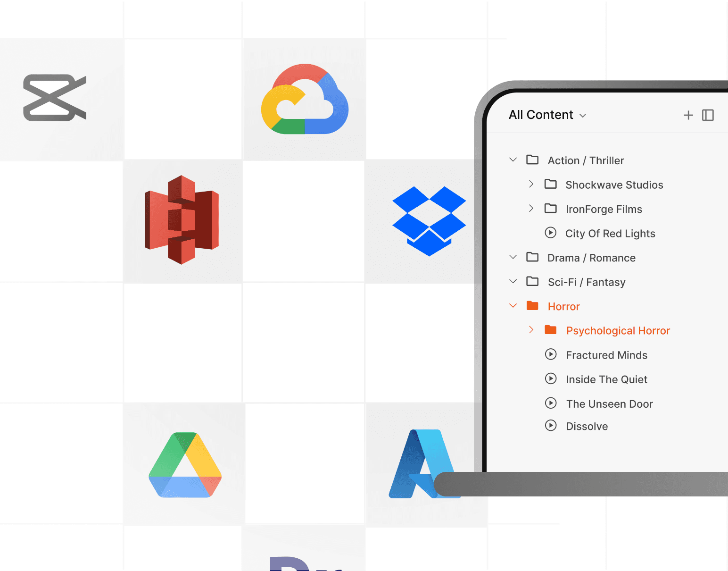Click the Shockwave Studios folder icon
The image size is (728, 571).
[551, 184]
